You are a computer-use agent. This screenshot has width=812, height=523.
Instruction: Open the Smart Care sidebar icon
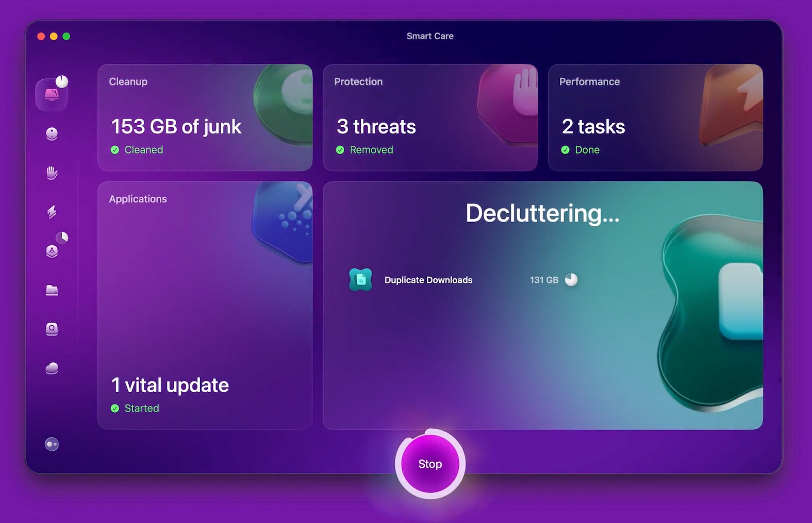coord(52,95)
